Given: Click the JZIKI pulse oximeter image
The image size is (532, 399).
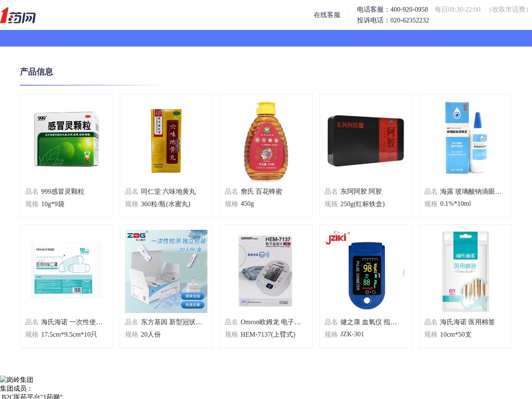Looking at the screenshot, I should pos(366,271).
